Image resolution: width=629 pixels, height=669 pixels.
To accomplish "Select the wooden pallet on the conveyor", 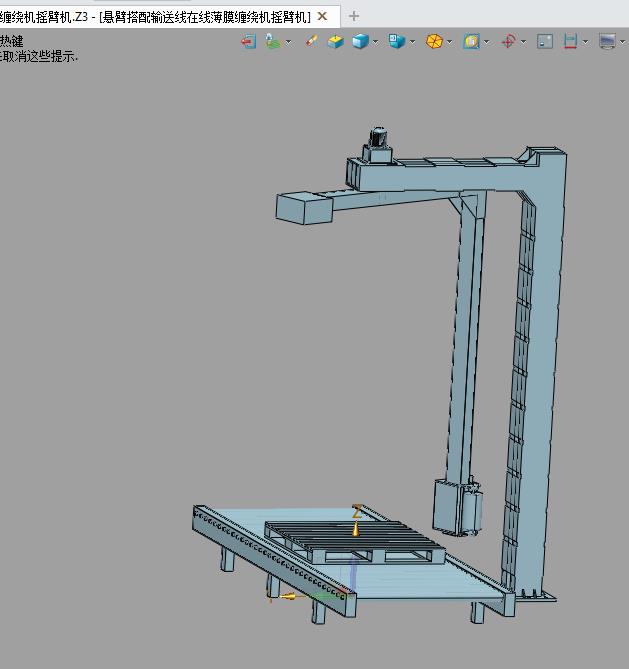I will coord(354,541).
